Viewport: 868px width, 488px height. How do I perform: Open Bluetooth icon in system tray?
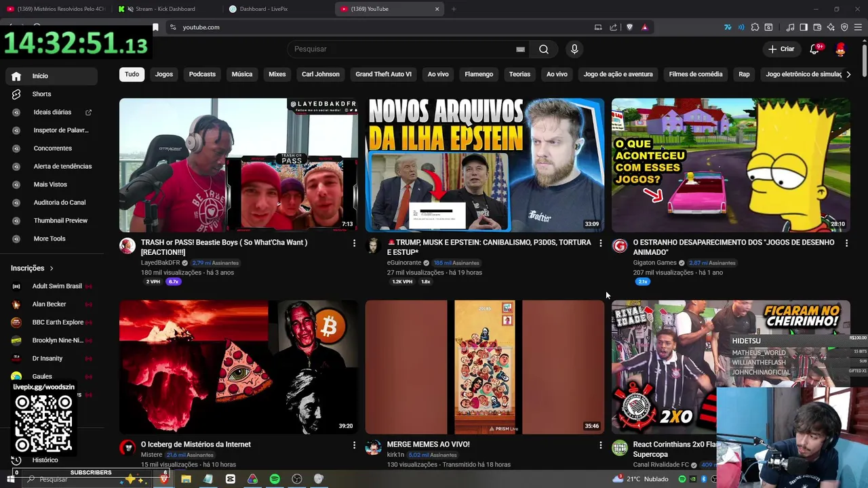tap(703, 479)
